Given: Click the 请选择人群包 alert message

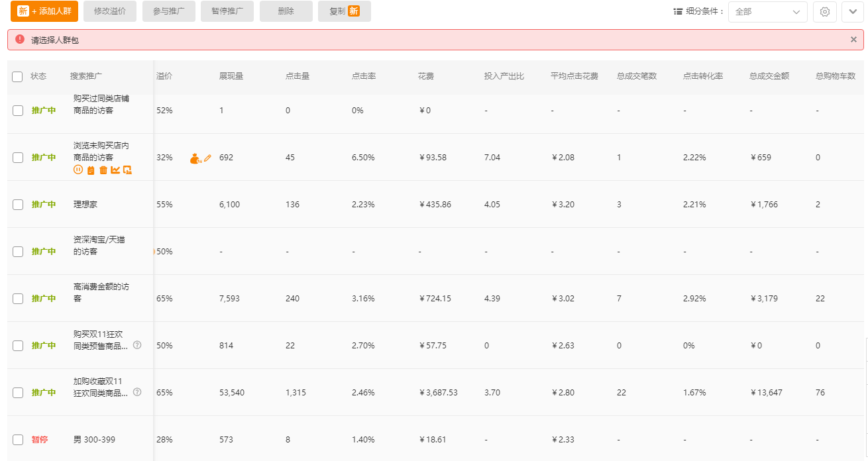Looking at the screenshot, I should tap(55, 40).
